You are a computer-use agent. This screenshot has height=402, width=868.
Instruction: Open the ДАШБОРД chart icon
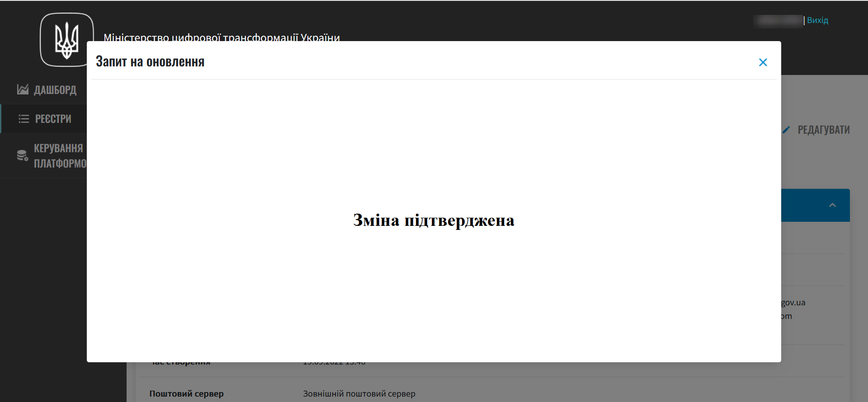23,89
